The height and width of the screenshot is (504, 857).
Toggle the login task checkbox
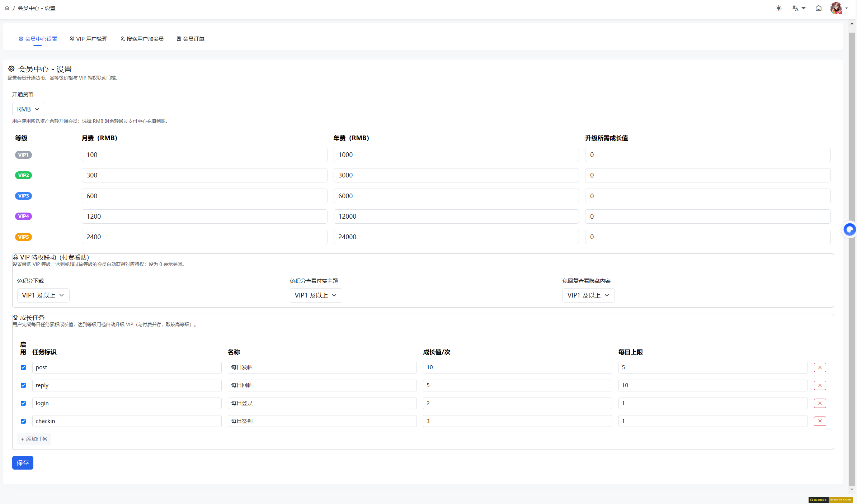coord(23,403)
